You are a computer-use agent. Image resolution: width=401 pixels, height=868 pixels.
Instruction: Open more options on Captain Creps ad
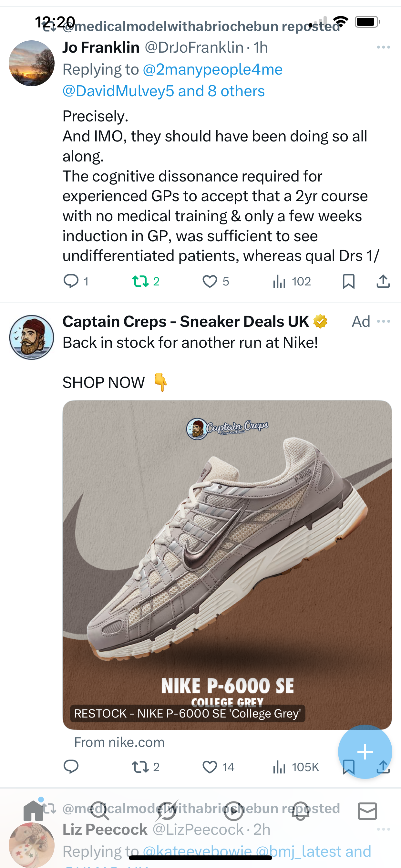pos(384,321)
